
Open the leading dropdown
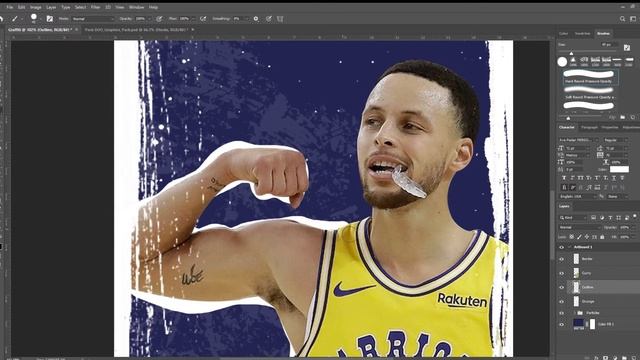[617, 148]
